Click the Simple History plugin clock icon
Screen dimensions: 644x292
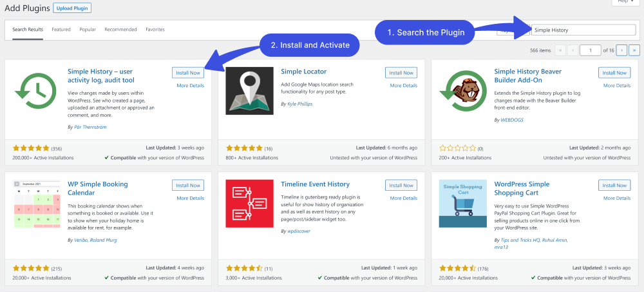pos(36,90)
